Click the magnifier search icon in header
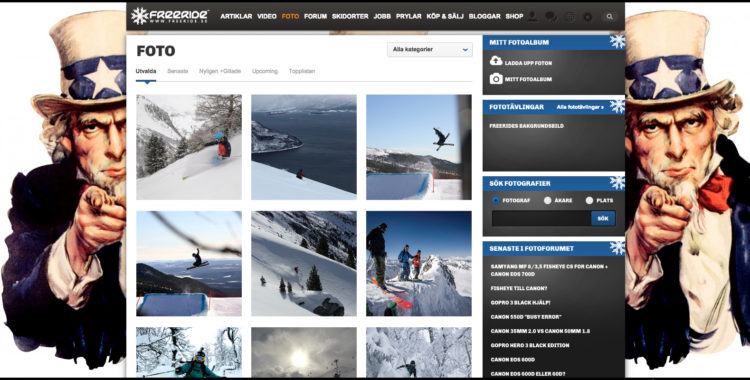750x380 pixels. click(609, 17)
